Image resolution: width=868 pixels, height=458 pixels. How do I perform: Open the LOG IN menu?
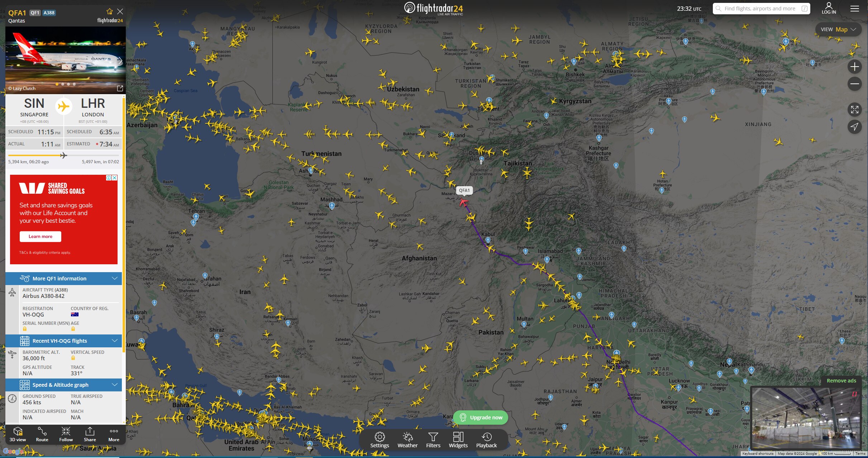829,8
